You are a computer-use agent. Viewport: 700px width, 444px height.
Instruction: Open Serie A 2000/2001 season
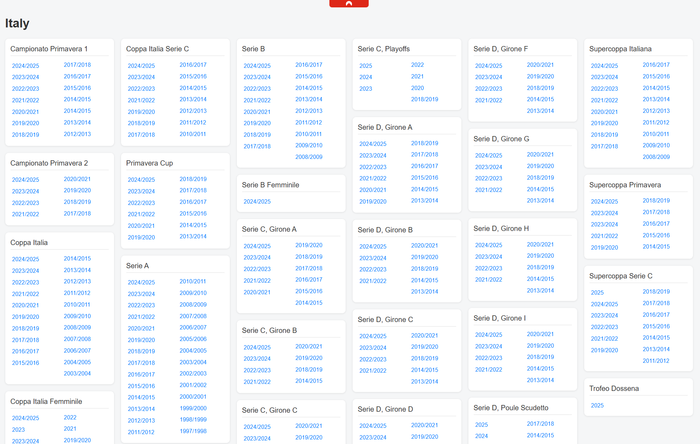[x=193, y=397]
